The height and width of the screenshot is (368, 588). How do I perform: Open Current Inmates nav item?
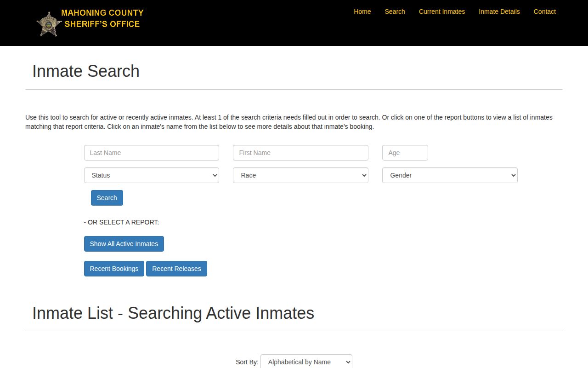(442, 11)
